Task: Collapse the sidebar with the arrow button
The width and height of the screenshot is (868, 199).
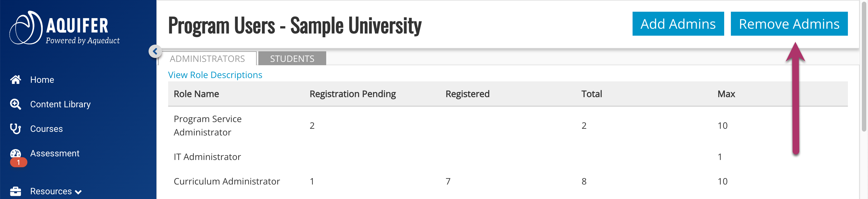Action: point(155,52)
